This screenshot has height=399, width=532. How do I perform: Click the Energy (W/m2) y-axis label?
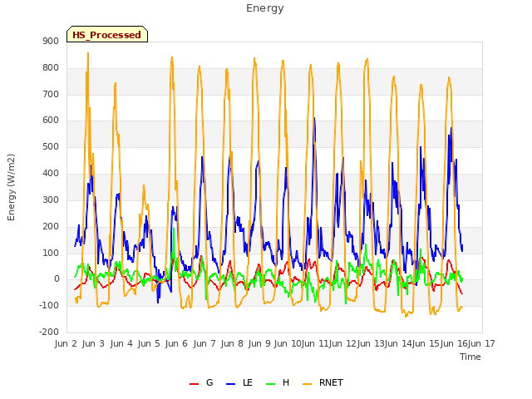click(x=11, y=187)
